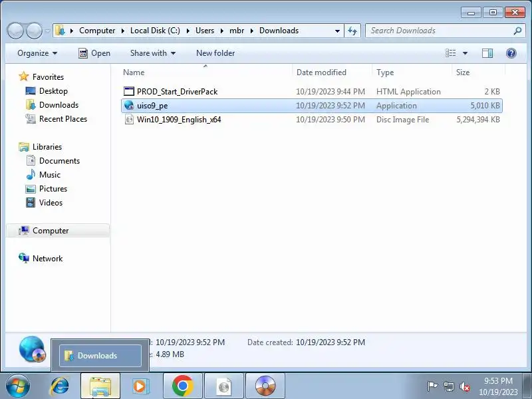Click the uiso9_pe details pane icon

pyautogui.click(x=32, y=348)
